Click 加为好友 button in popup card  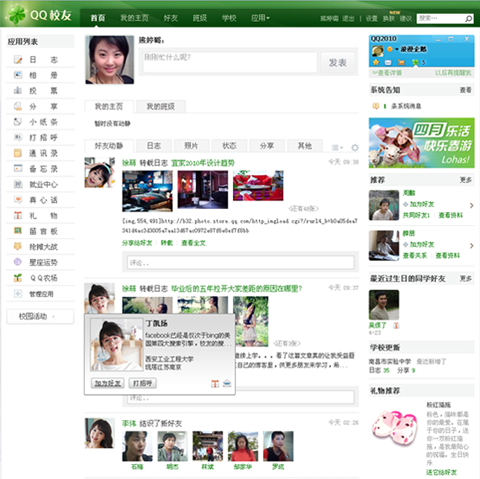point(107,383)
